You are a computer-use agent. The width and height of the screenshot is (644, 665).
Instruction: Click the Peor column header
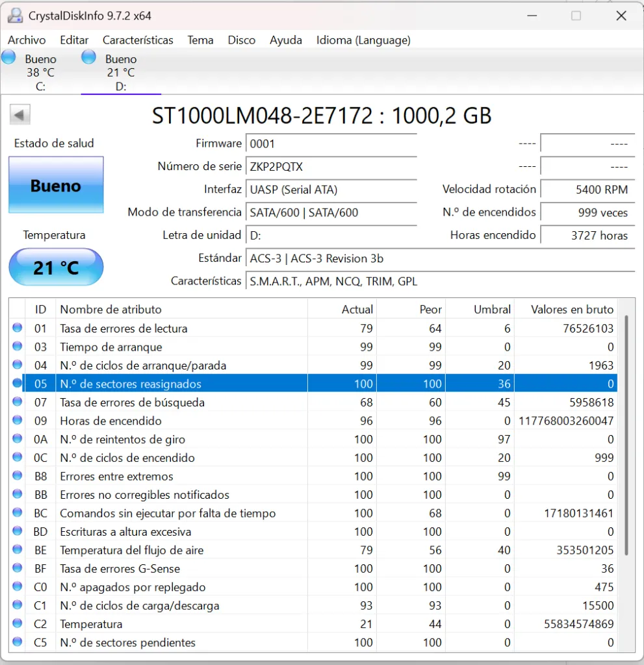[x=411, y=309]
